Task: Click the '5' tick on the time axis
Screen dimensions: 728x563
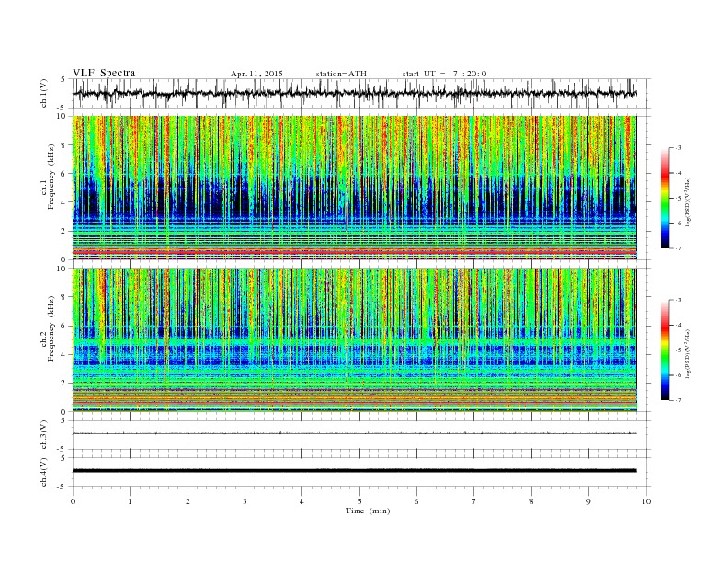Action: point(359,501)
